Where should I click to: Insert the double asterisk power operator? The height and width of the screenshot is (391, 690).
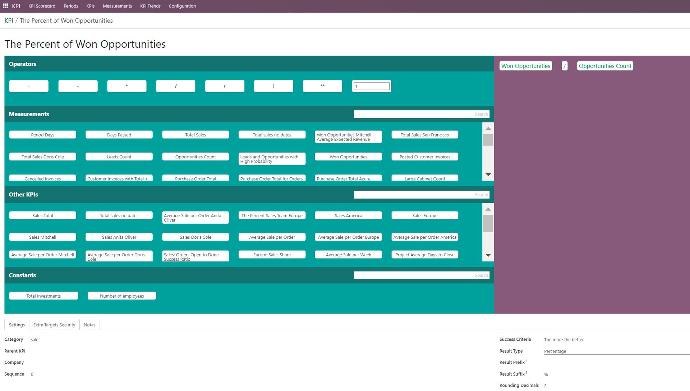[322, 86]
